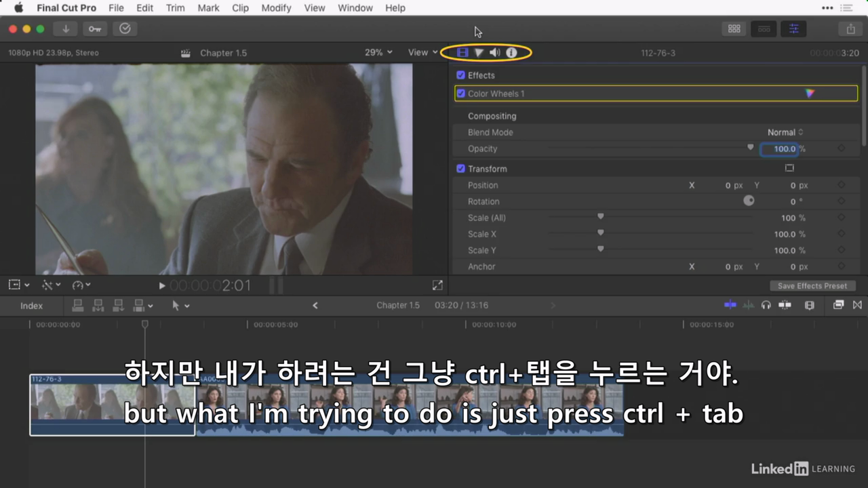Toggle skimming in the timeline
The image size is (868, 488).
(730, 305)
